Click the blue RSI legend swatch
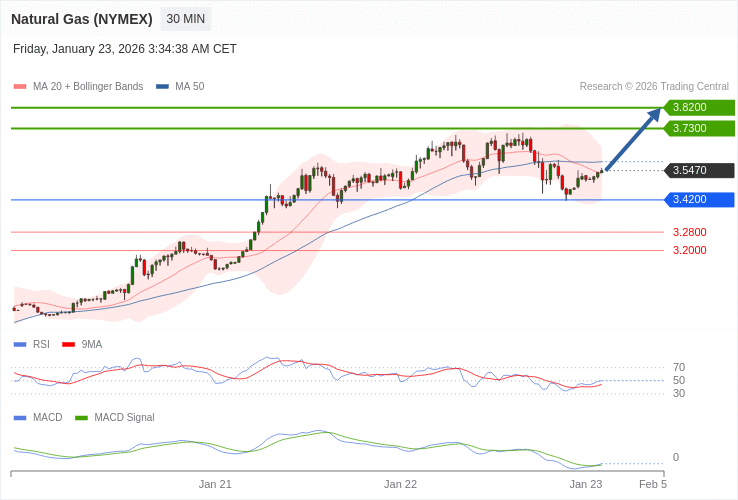This screenshot has width=738, height=500. pos(20,345)
